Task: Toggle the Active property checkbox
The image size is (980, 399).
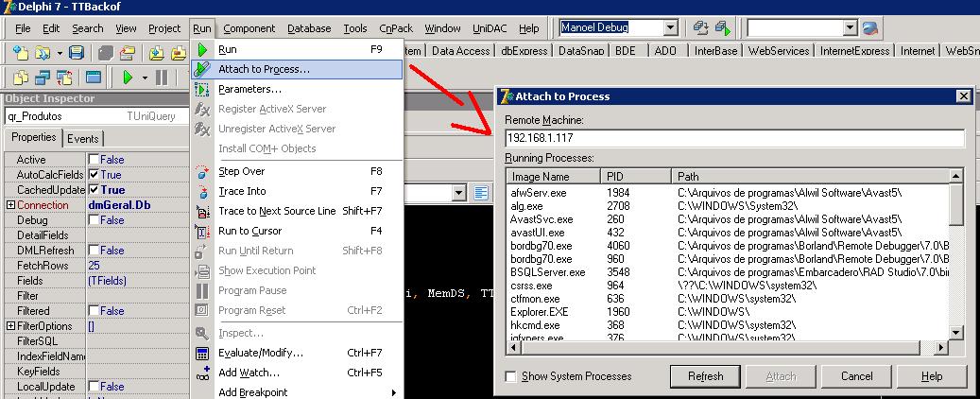Action: click(x=94, y=160)
